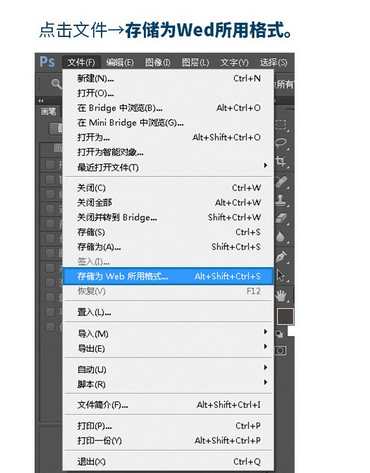Image resolution: width=370 pixels, height=473 pixels.
Task: Click the magnifier icon in options bar
Action: point(56,84)
